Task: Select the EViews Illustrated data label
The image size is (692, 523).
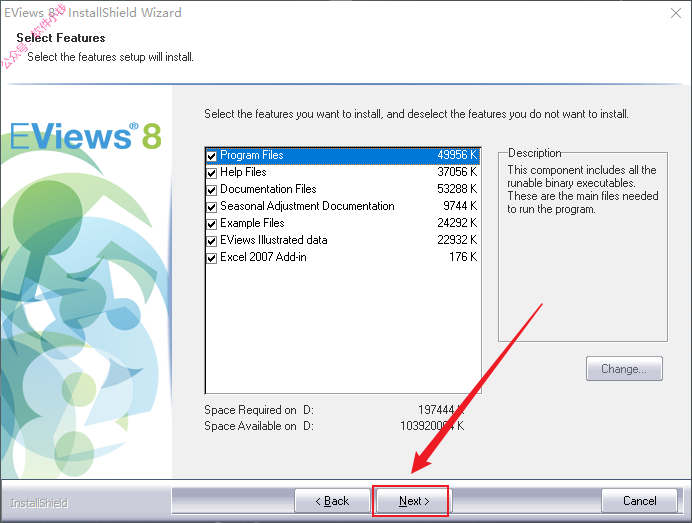Action: click(274, 240)
